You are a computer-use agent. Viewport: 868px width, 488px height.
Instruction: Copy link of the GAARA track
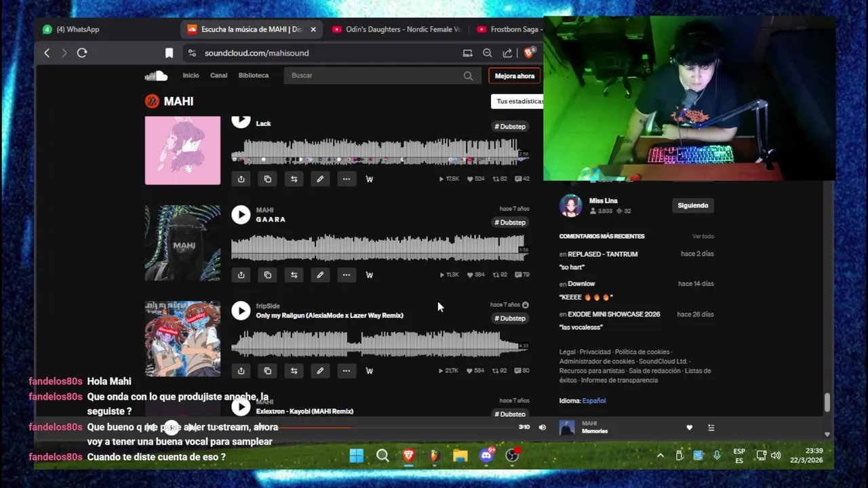tap(267, 274)
